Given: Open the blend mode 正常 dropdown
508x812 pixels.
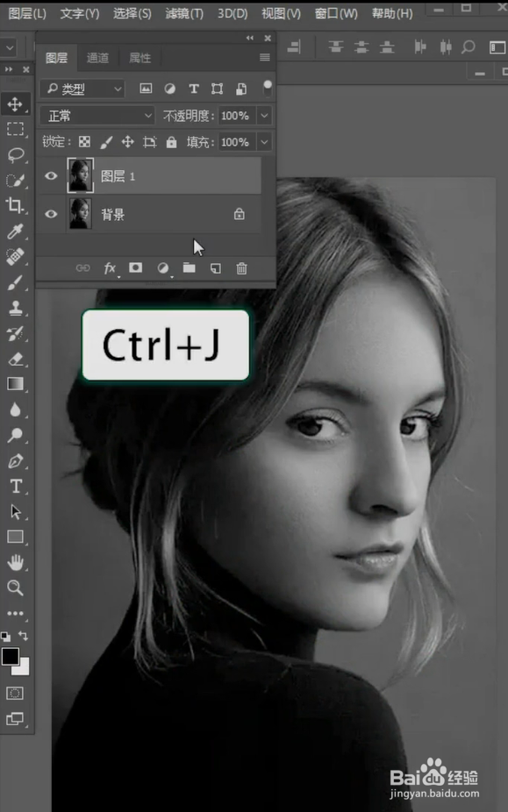Looking at the screenshot, I should (x=97, y=116).
